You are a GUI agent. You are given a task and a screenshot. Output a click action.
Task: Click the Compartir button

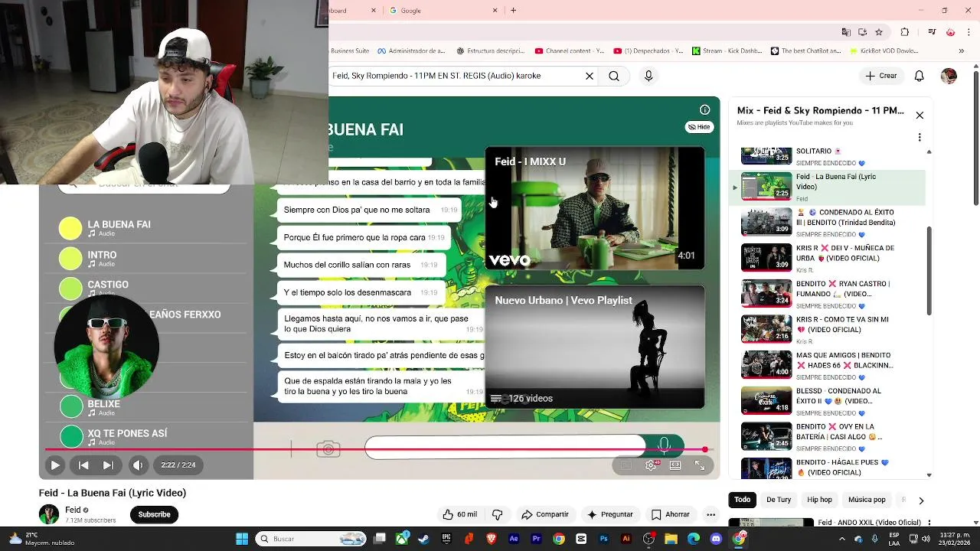(545, 514)
